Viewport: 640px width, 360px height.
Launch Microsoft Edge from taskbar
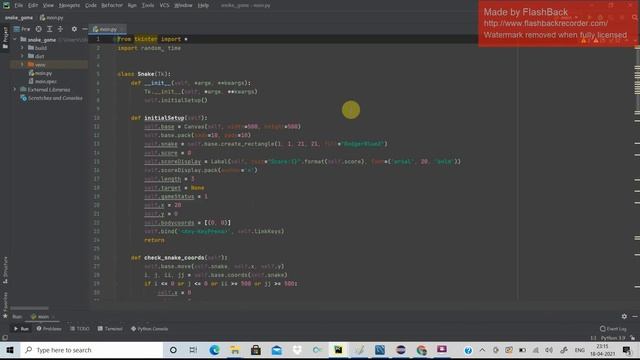pos(214,350)
